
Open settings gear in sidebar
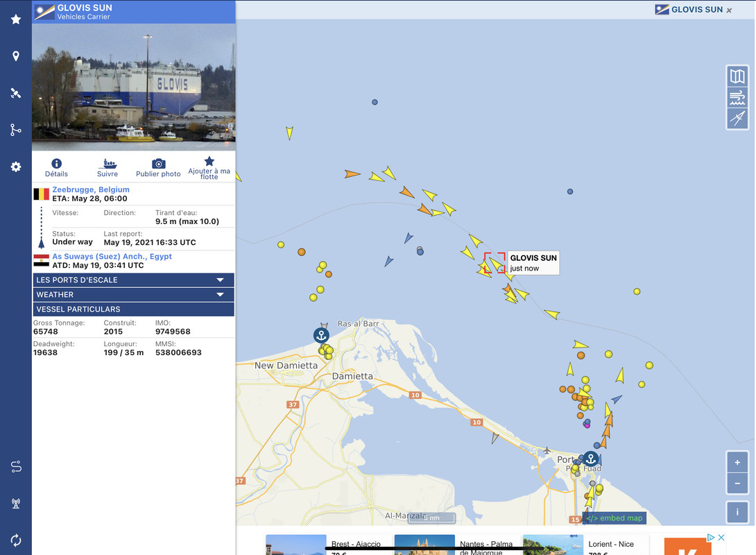[16, 166]
